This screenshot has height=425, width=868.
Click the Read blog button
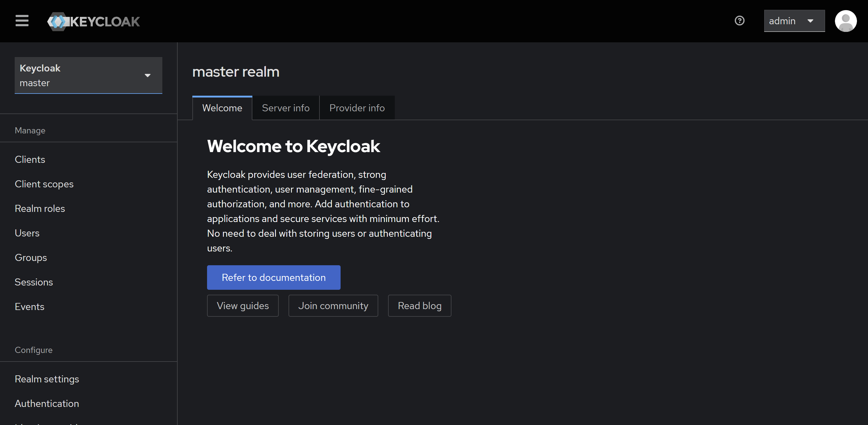coord(419,306)
